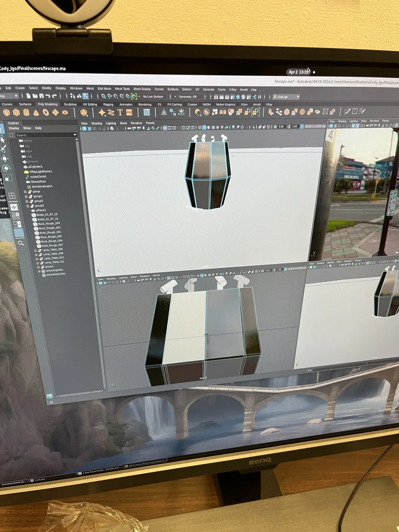
Task: Select the Rotate tool in toolbox
Action: [x=6, y=168]
